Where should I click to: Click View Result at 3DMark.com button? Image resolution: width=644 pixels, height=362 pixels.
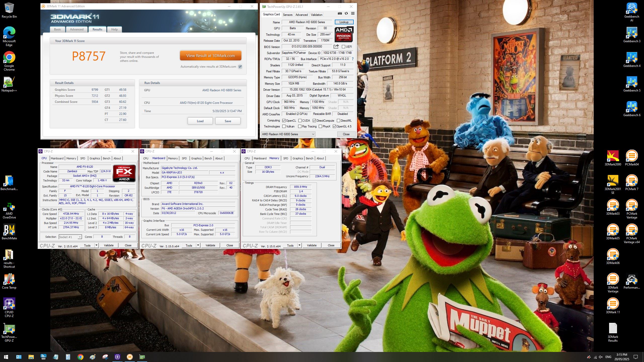click(211, 56)
